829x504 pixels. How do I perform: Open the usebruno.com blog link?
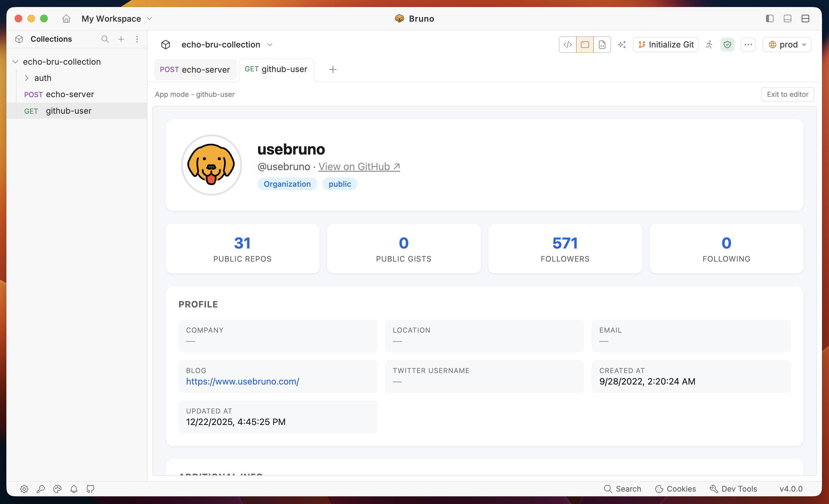pos(242,381)
